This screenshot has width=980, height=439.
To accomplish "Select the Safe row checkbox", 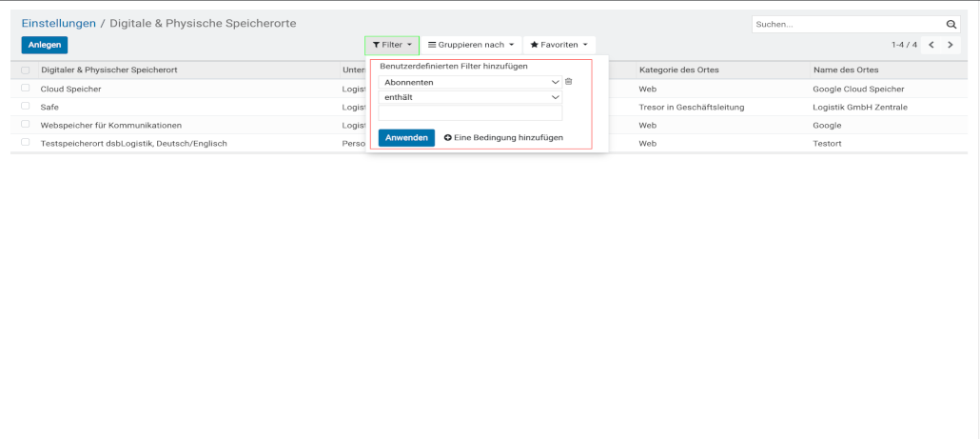I will pyautogui.click(x=25, y=107).
